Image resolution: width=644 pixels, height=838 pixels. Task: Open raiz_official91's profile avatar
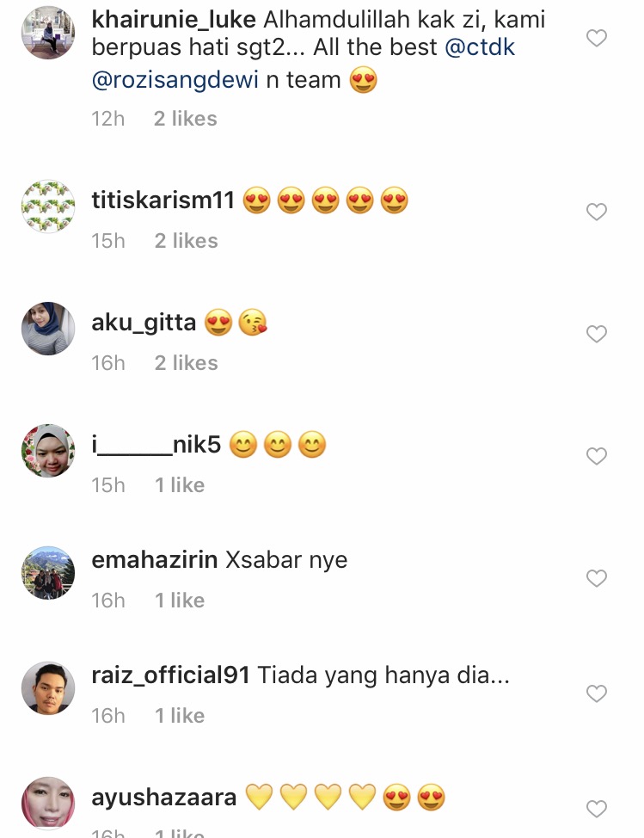(48, 688)
